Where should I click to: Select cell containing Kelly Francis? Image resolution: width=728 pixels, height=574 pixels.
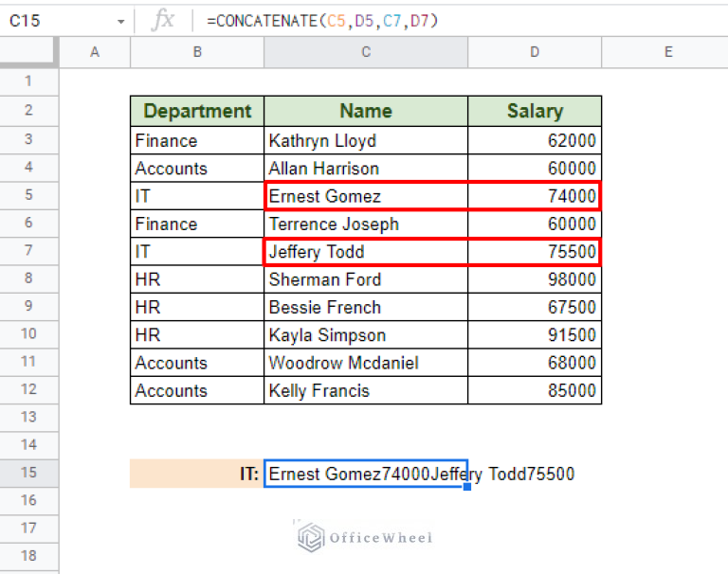click(x=366, y=390)
